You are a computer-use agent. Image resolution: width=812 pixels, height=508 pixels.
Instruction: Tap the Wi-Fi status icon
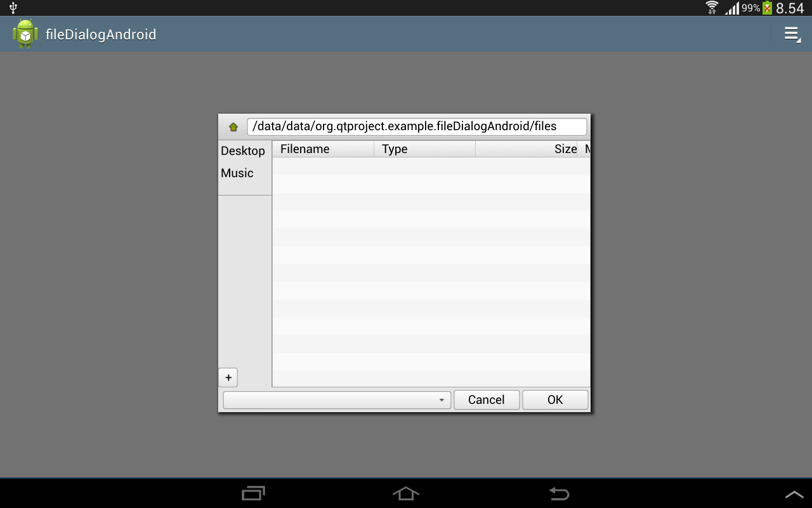point(712,8)
